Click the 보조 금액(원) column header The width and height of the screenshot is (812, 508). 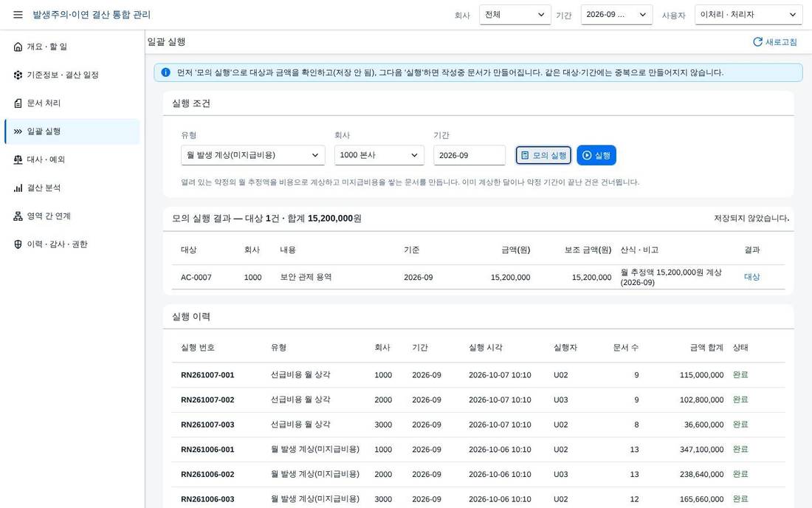click(x=588, y=250)
